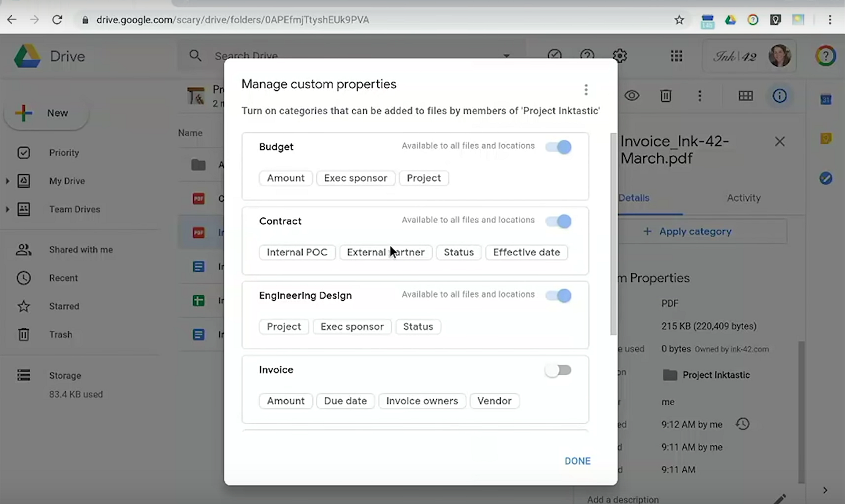Open More actions three-dot menu in toolbar
The height and width of the screenshot is (504, 845).
tap(700, 96)
